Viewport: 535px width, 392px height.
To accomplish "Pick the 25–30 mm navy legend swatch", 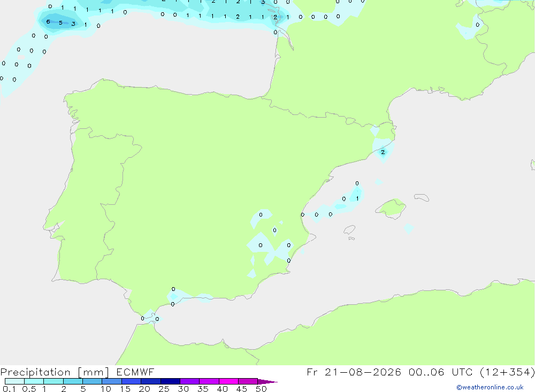I will [x=170, y=381].
